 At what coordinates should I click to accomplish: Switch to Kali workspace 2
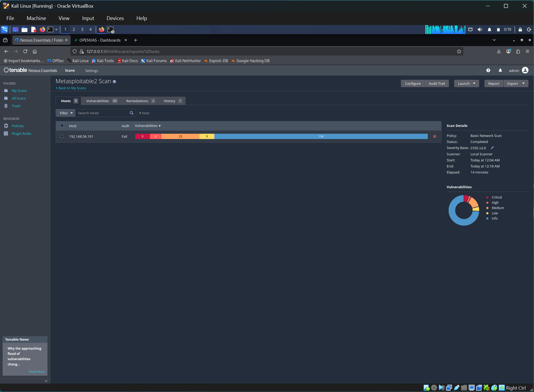click(74, 29)
